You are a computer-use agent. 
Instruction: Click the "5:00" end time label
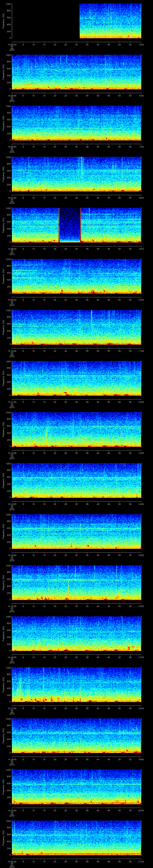coord(141,44)
